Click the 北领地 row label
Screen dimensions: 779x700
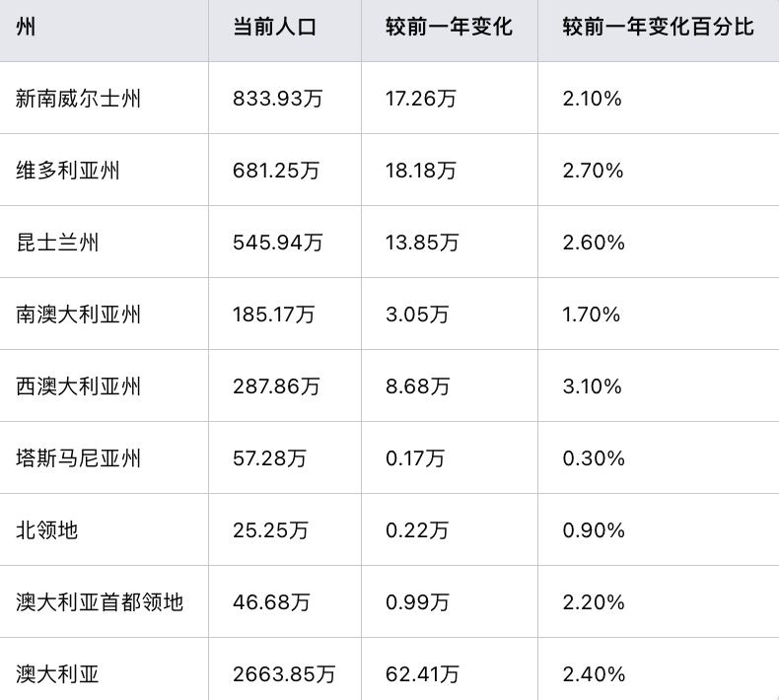47,530
